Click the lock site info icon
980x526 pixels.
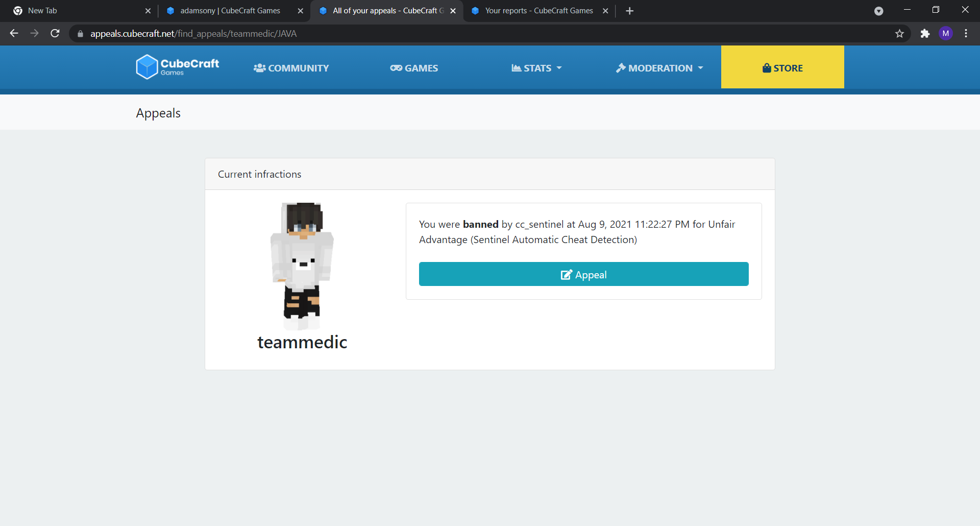(80, 34)
